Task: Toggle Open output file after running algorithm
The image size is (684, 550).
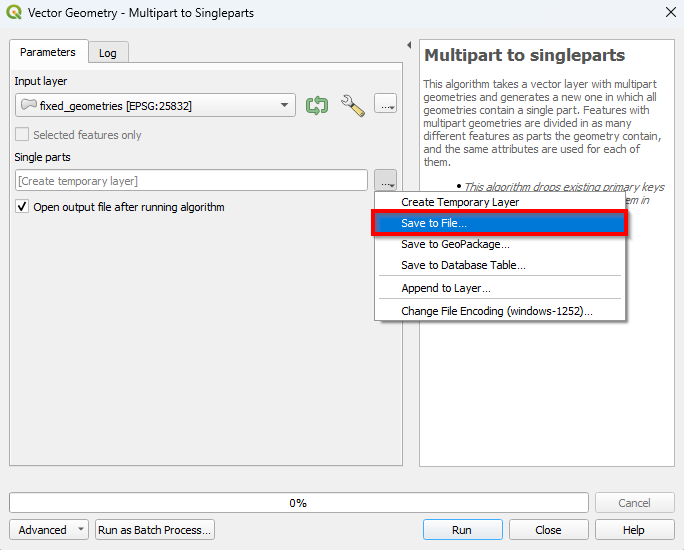Action: click(23, 207)
